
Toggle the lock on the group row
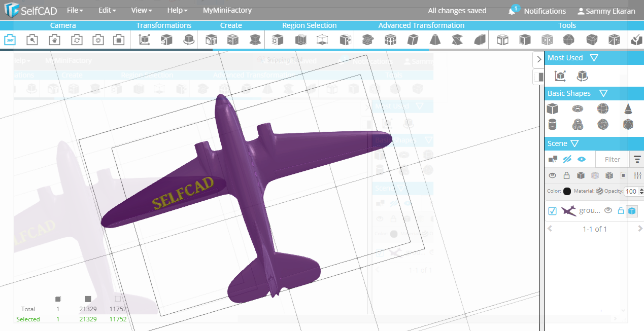[x=620, y=210]
